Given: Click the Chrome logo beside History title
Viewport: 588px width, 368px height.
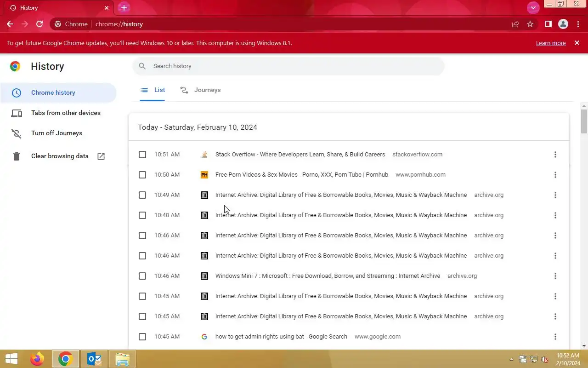Looking at the screenshot, I should coord(15,66).
